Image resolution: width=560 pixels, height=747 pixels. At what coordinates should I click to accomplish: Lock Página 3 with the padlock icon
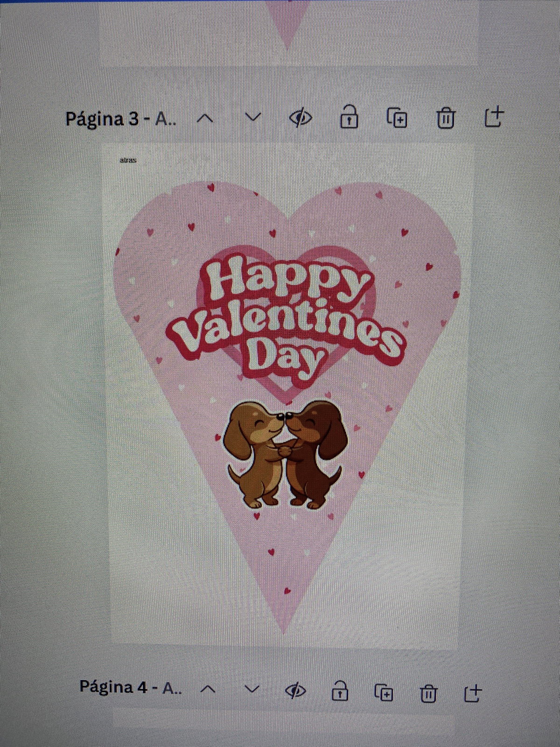349,117
